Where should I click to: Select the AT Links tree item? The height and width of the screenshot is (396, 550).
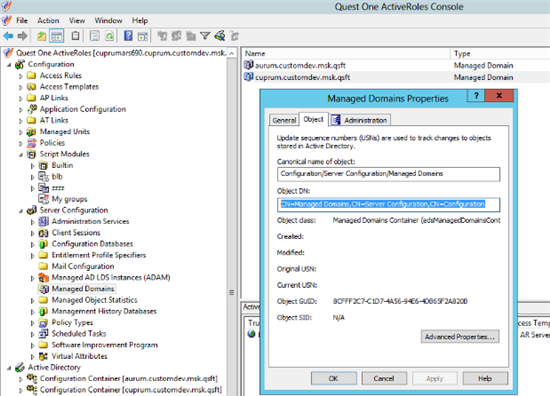tap(54, 120)
